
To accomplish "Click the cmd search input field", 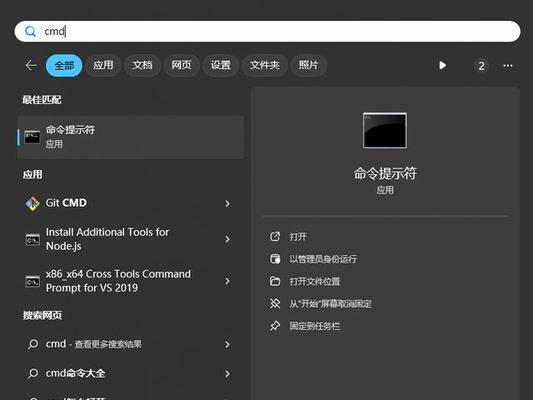I will [267, 32].
